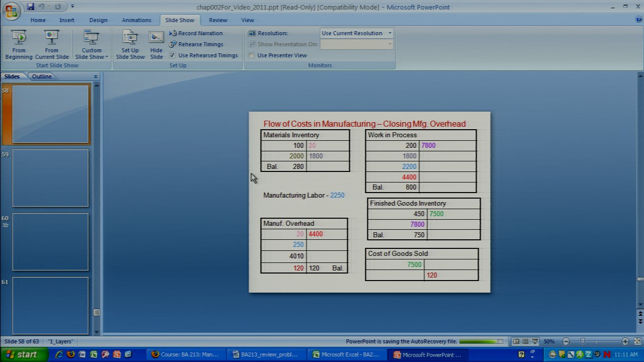The image size is (644, 362).
Task: Enable Use Presenter View checkbox
Action: point(251,55)
